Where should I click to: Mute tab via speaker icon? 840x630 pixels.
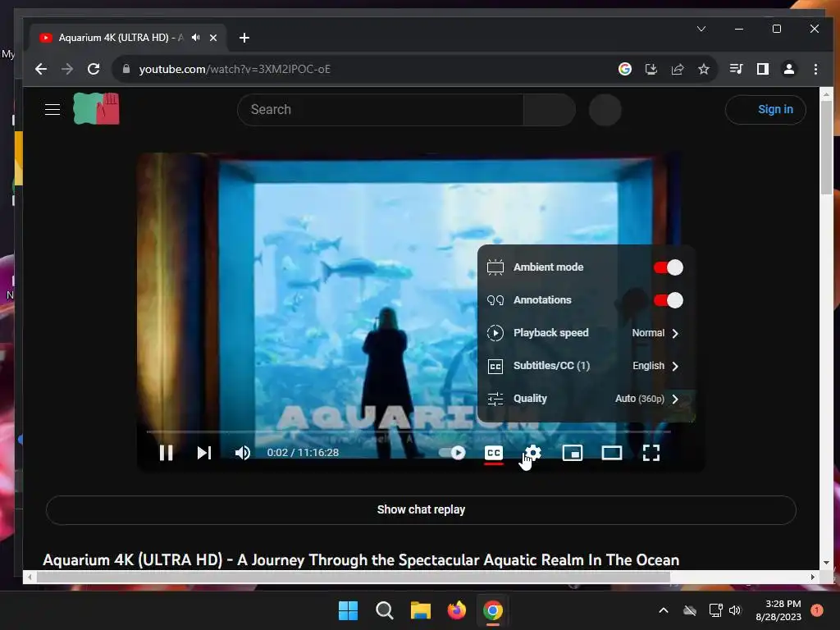[196, 38]
